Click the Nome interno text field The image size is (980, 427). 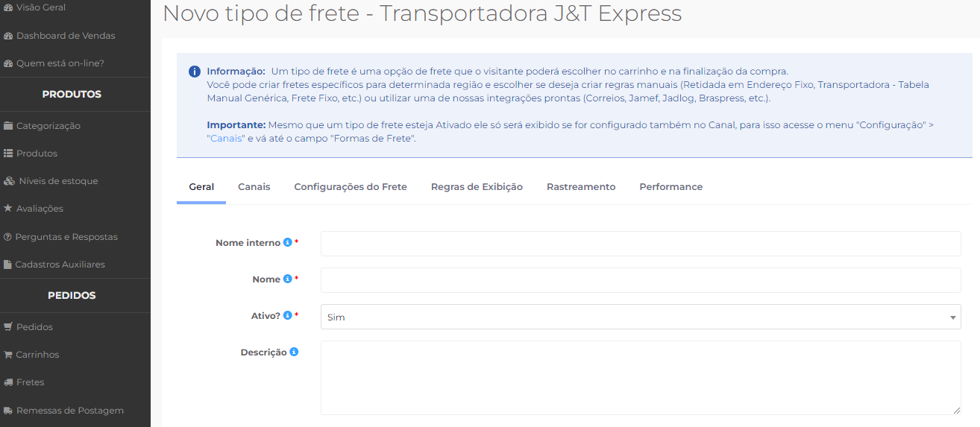click(641, 244)
